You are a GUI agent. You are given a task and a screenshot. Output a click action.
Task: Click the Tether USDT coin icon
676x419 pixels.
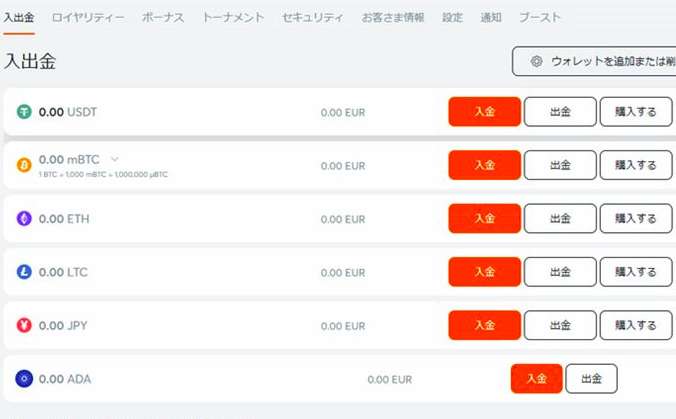[x=24, y=112]
